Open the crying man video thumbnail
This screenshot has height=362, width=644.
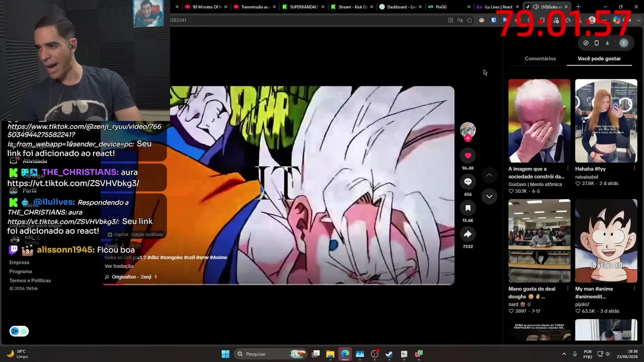click(539, 121)
